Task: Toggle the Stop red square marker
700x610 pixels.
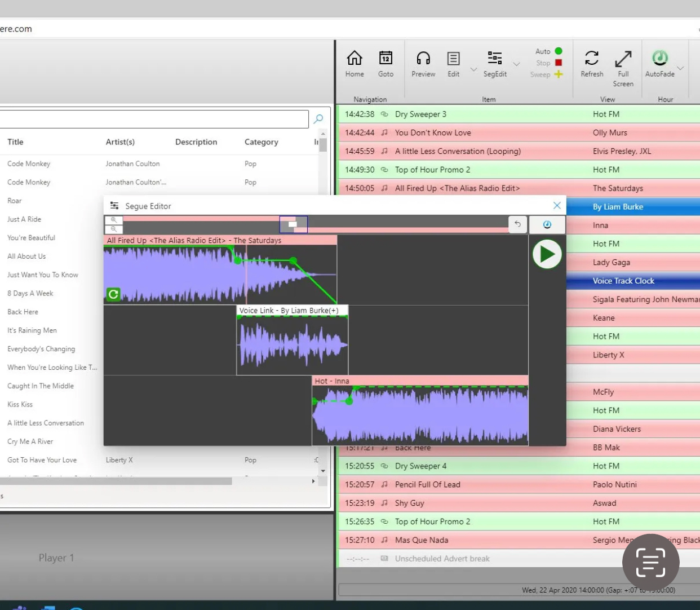Action: 559,63
